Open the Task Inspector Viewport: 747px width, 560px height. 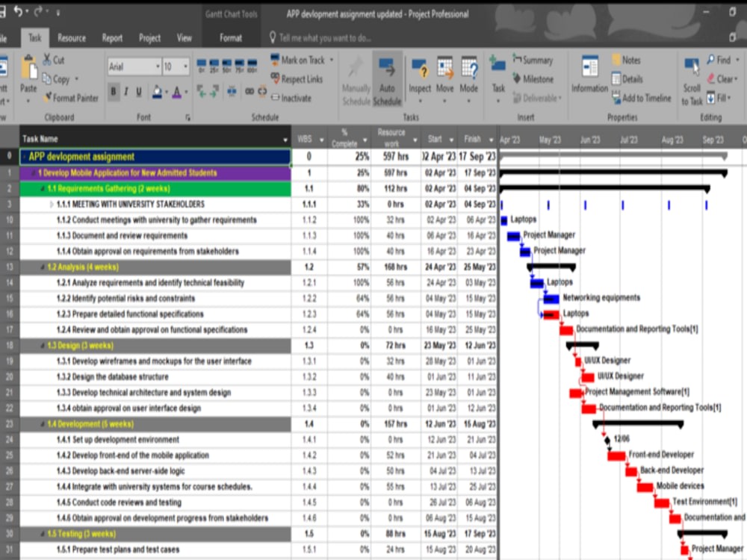pyautogui.click(x=421, y=75)
